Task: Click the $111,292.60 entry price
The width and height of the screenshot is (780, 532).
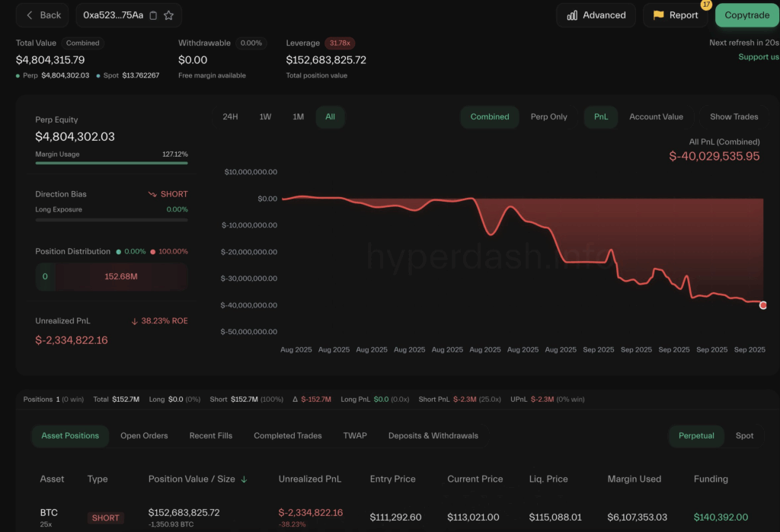Action: (395, 518)
